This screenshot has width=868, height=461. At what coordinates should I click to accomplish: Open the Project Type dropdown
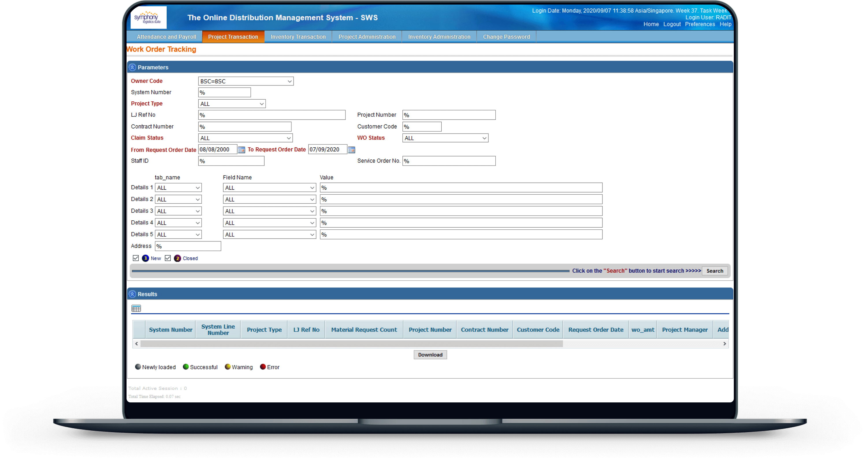(232, 104)
